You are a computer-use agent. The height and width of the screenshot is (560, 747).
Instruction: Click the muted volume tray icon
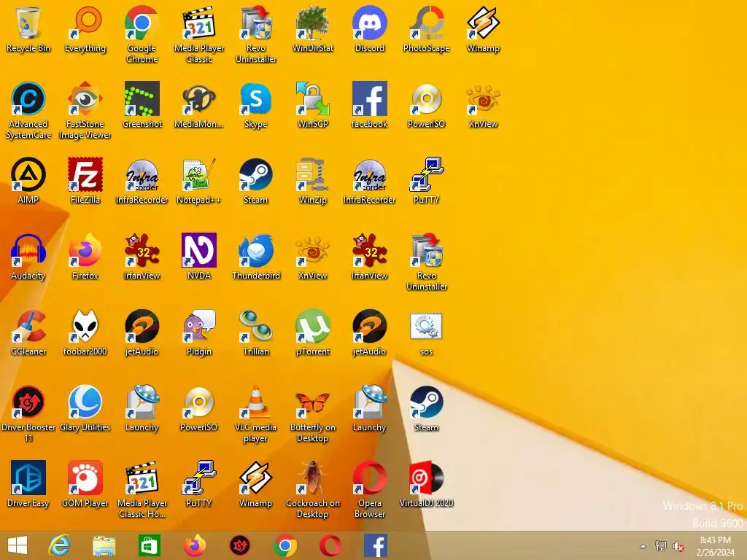pos(678,545)
